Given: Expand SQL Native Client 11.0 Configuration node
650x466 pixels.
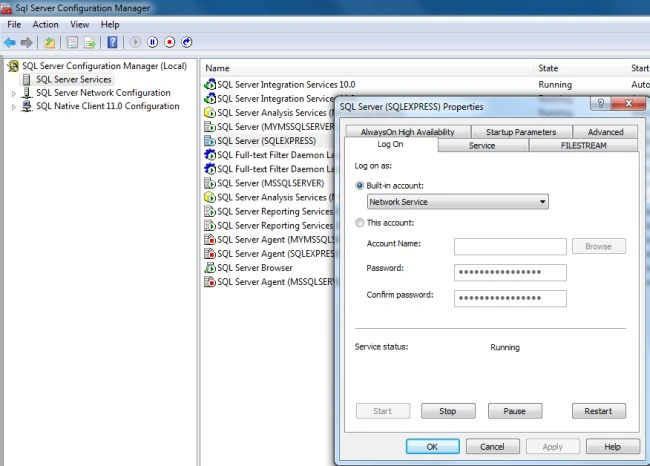Looking at the screenshot, I should pos(13,107).
